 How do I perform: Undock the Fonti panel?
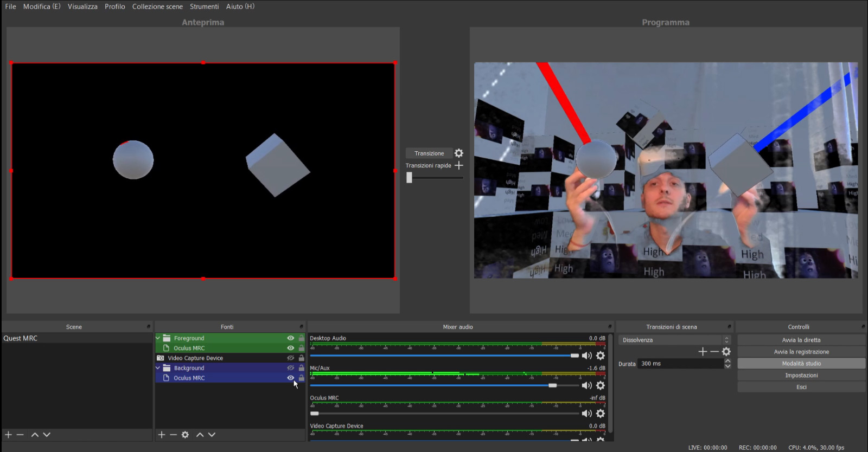302,327
